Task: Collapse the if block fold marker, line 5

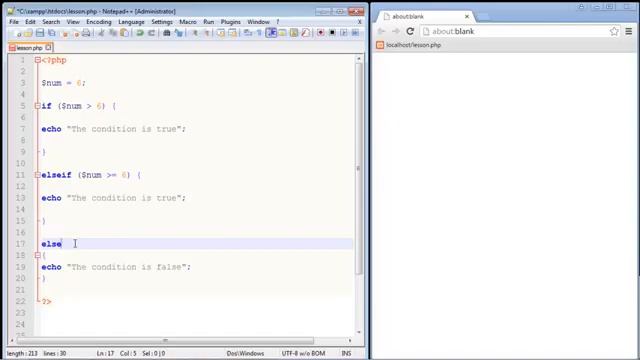Action: click(x=38, y=106)
